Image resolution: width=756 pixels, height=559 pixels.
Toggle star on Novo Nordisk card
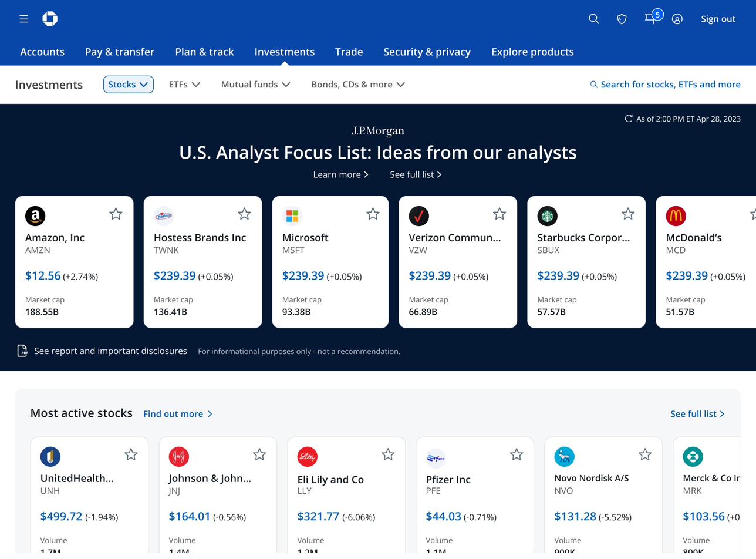(x=645, y=454)
